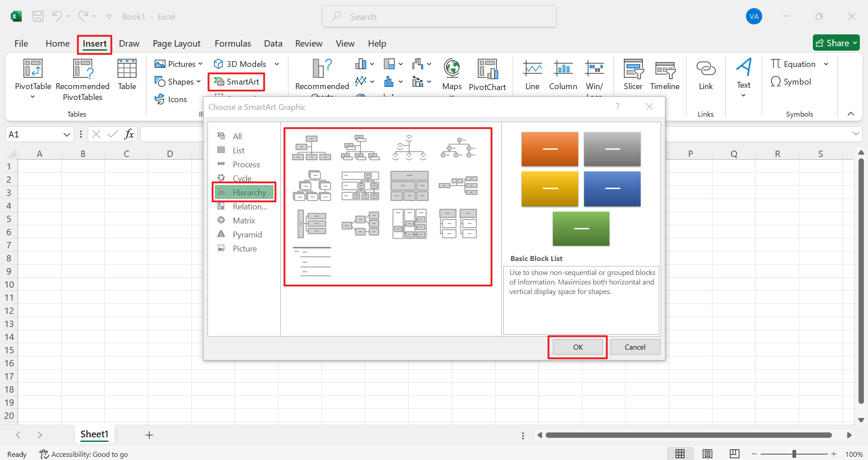Open the Equation dropdown arrow
The width and height of the screenshot is (868, 460).
point(827,64)
